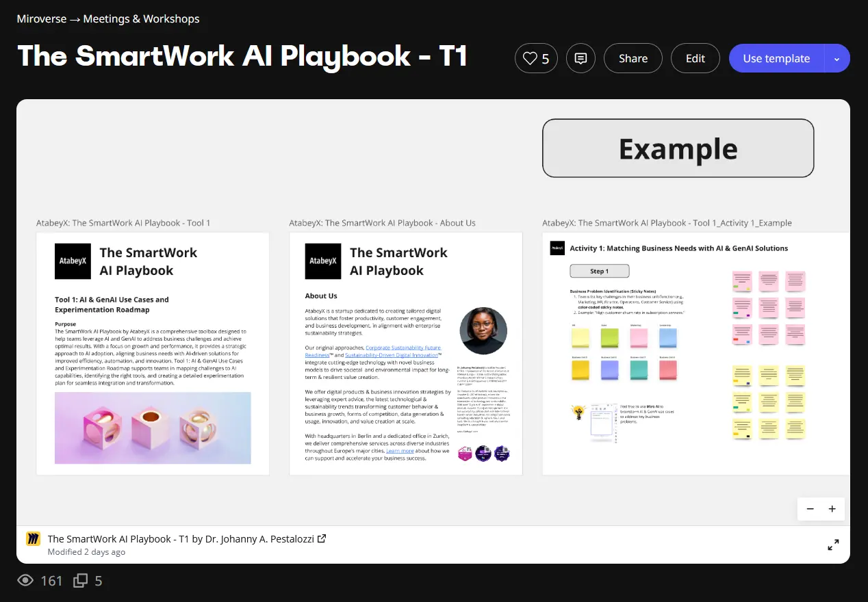Open the board in fullscreen view
The image size is (868, 602).
[x=833, y=545]
